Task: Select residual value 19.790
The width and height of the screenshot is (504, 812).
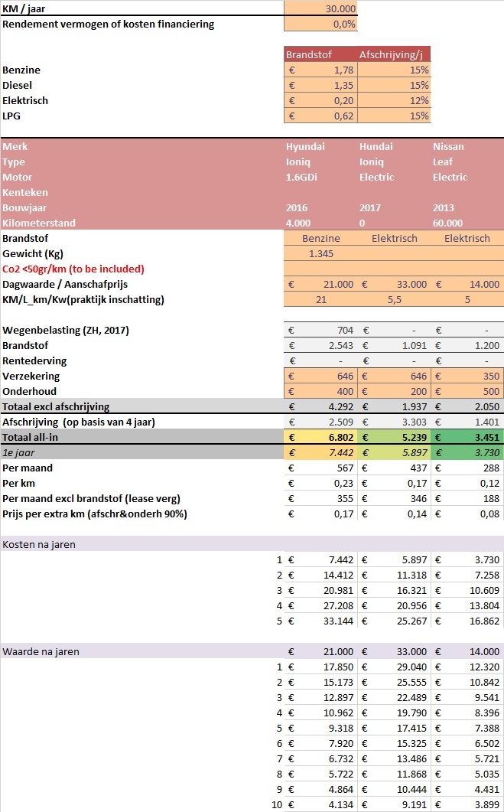Action: point(394,713)
